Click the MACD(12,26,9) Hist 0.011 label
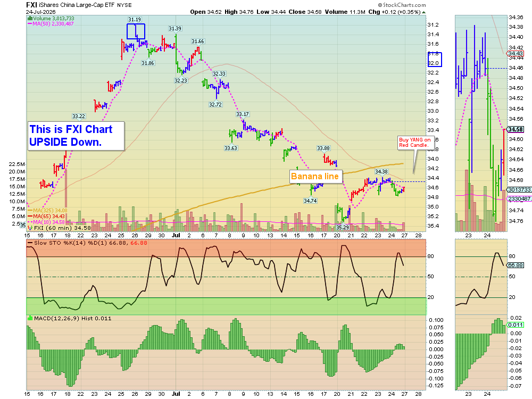 72,318
